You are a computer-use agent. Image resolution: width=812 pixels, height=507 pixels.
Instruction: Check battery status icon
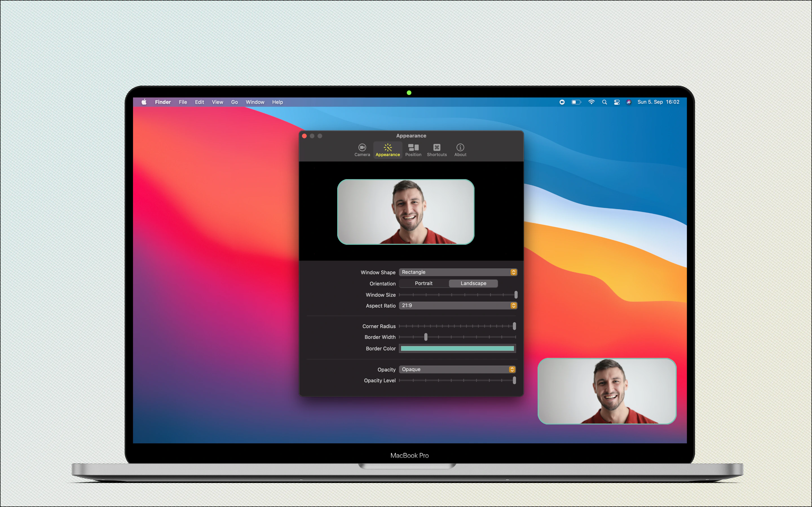tap(576, 102)
